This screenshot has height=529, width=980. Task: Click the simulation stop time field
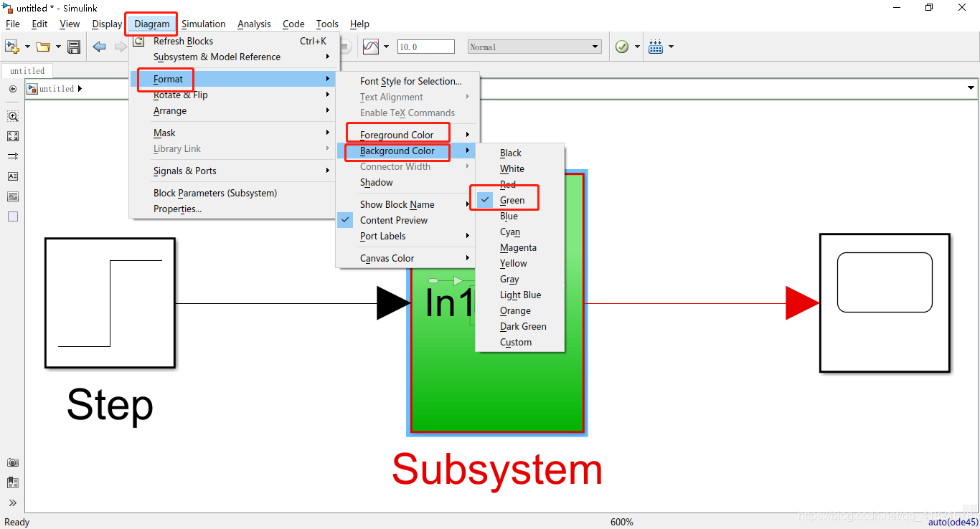[426, 47]
